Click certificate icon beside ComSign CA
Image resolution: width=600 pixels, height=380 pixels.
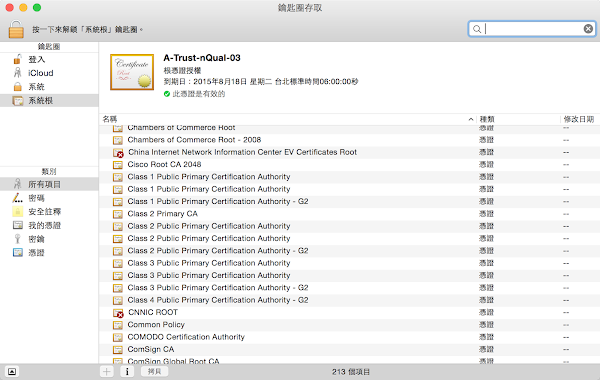point(117,350)
